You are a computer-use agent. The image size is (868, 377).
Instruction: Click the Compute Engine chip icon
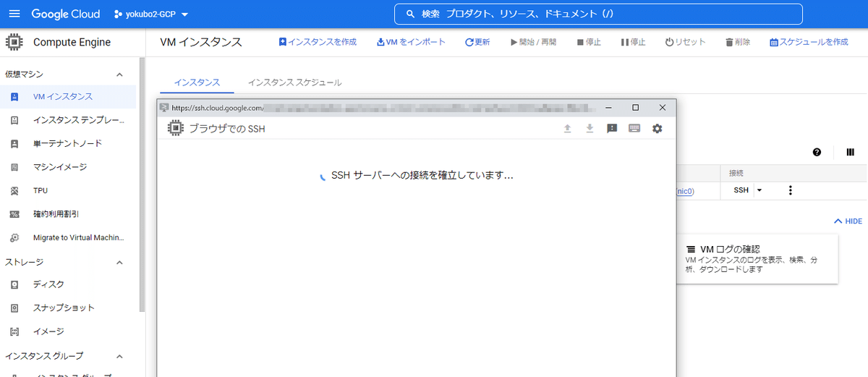[x=14, y=42]
